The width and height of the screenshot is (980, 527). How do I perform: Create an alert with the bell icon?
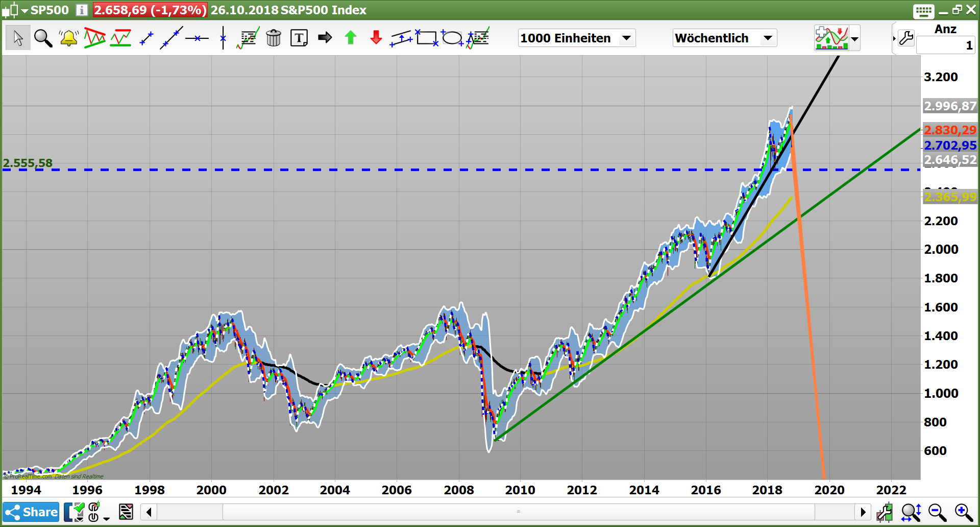(68, 38)
